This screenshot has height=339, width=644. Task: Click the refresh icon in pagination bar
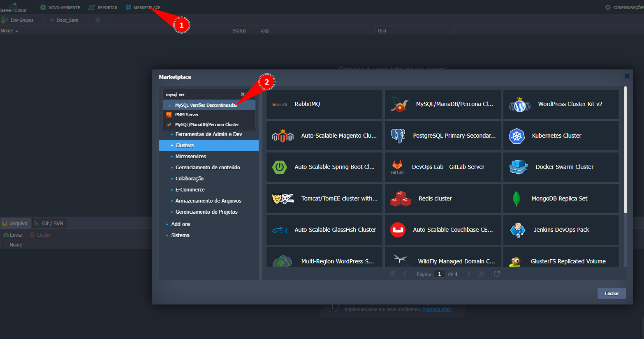pos(497,274)
